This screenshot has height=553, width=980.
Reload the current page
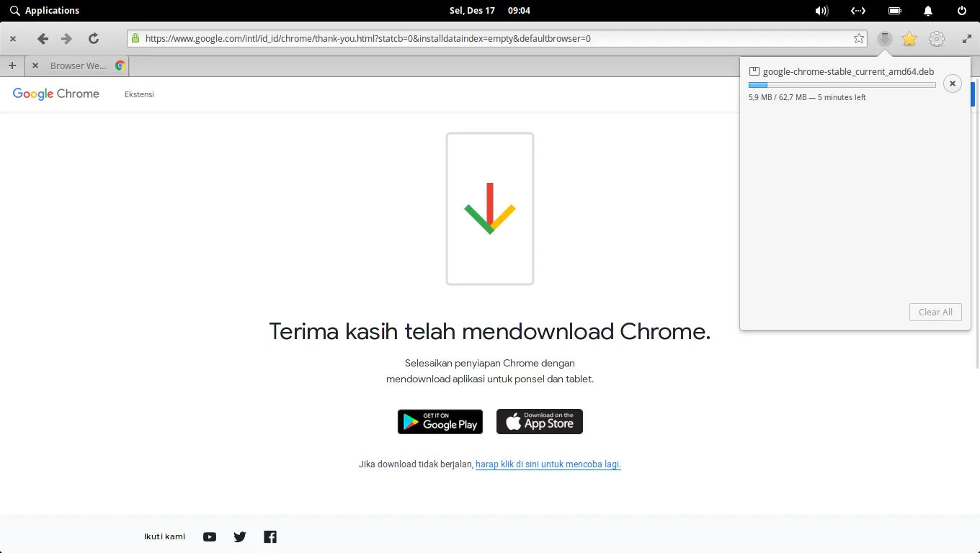click(x=94, y=39)
